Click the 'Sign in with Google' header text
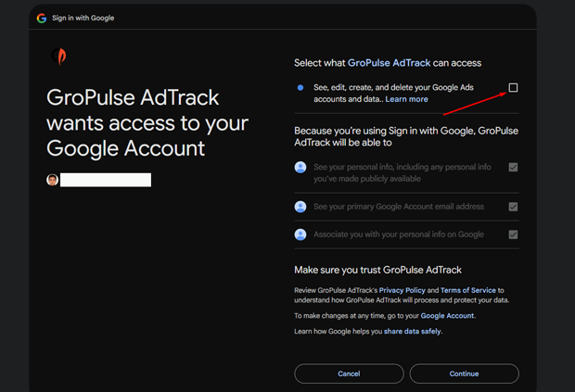This screenshot has height=392, width=575. point(83,18)
